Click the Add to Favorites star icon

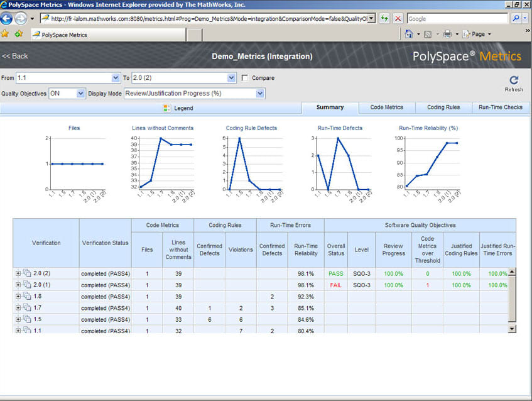(x=18, y=33)
